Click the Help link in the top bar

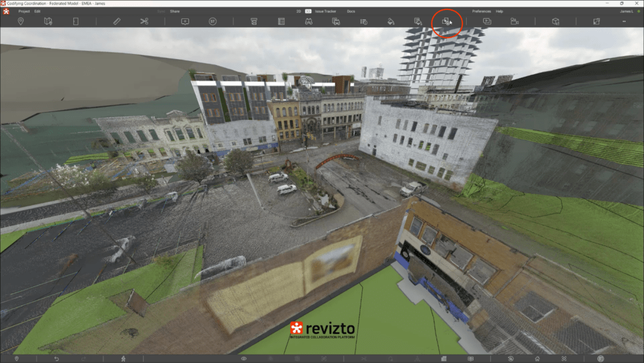pyautogui.click(x=500, y=11)
